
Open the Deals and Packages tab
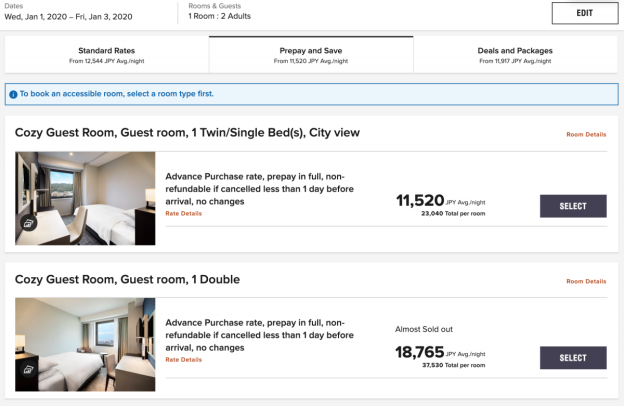pos(515,55)
